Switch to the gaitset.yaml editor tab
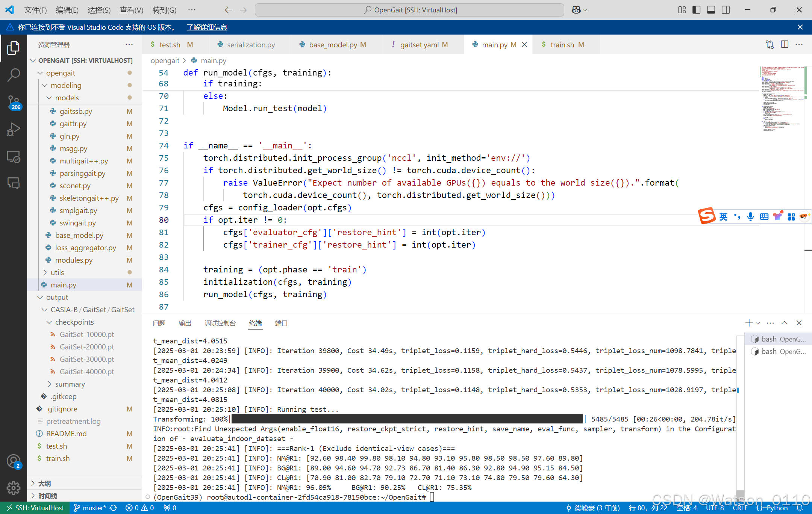 [x=419, y=45]
